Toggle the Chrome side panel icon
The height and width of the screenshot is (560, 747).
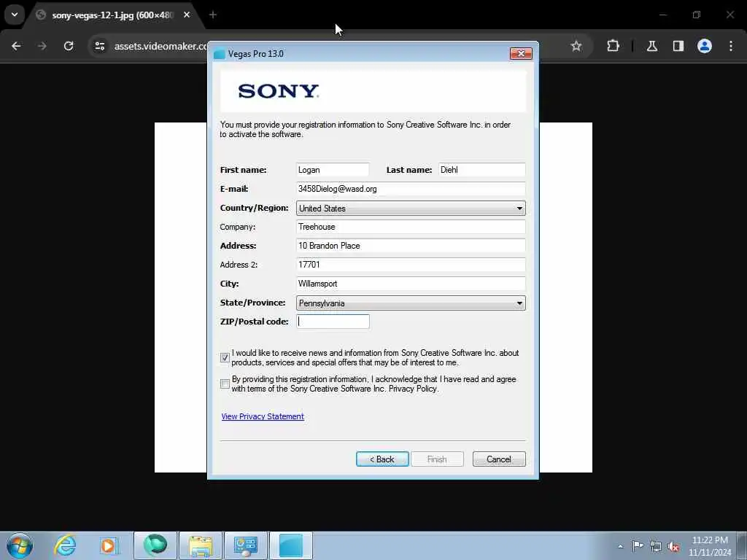pyautogui.click(x=678, y=46)
